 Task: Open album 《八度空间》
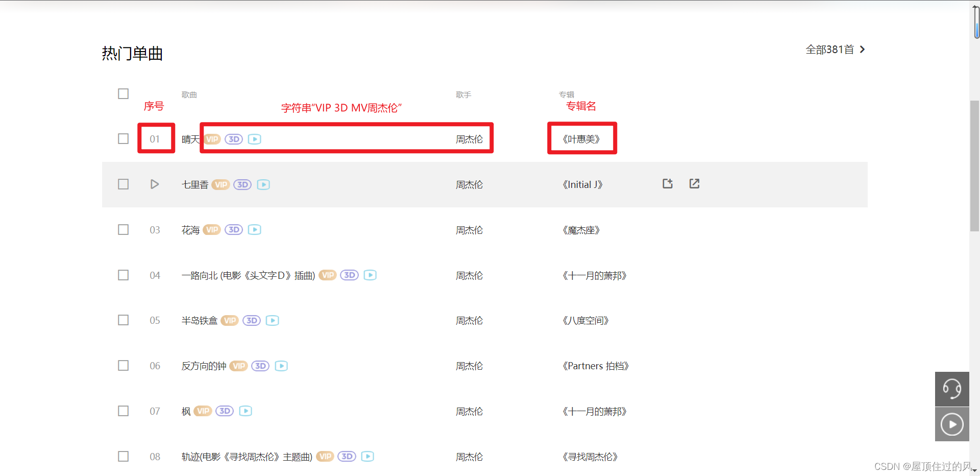(x=586, y=321)
